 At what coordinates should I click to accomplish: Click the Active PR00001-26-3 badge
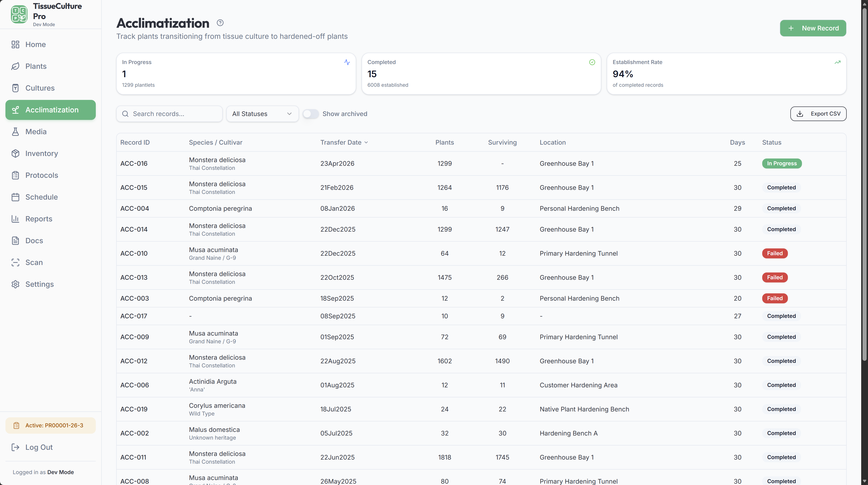[51, 425]
